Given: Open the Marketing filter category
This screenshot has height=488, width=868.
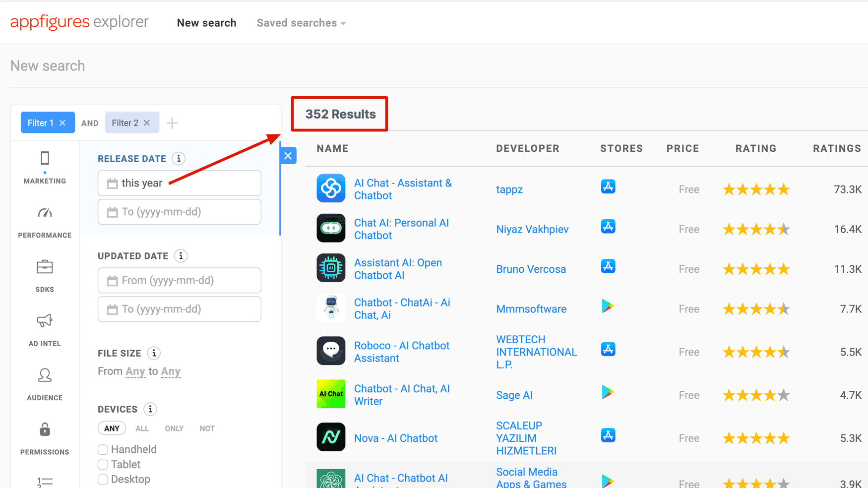Looking at the screenshot, I should [45, 168].
